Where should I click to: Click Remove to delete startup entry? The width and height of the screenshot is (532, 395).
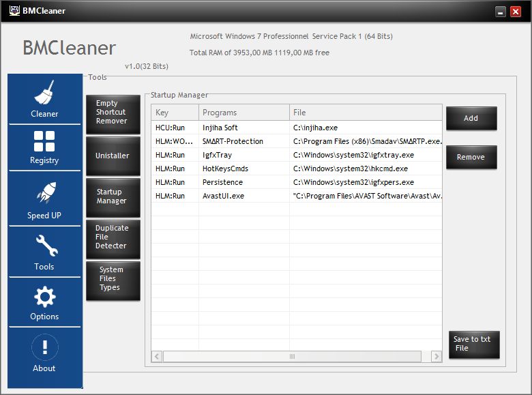tap(471, 157)
